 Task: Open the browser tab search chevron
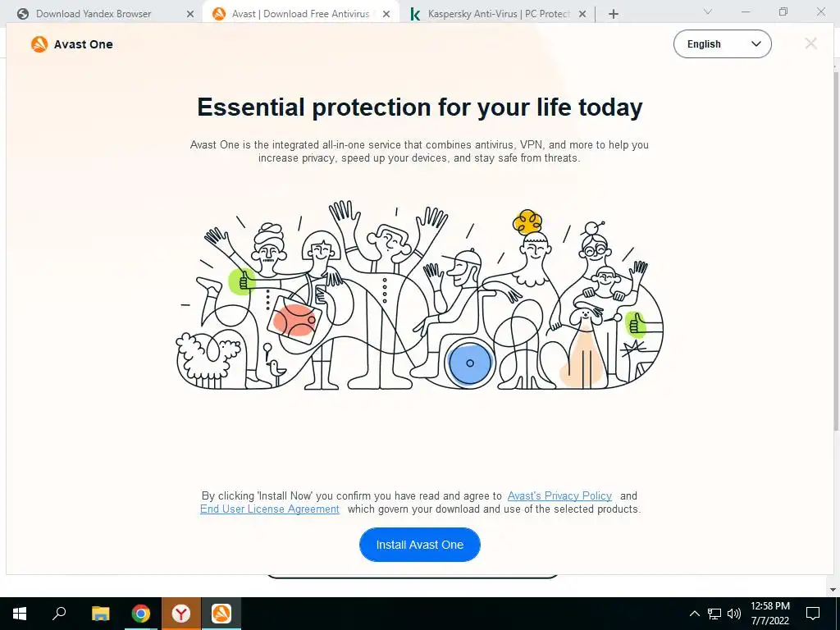pos(708,11)
